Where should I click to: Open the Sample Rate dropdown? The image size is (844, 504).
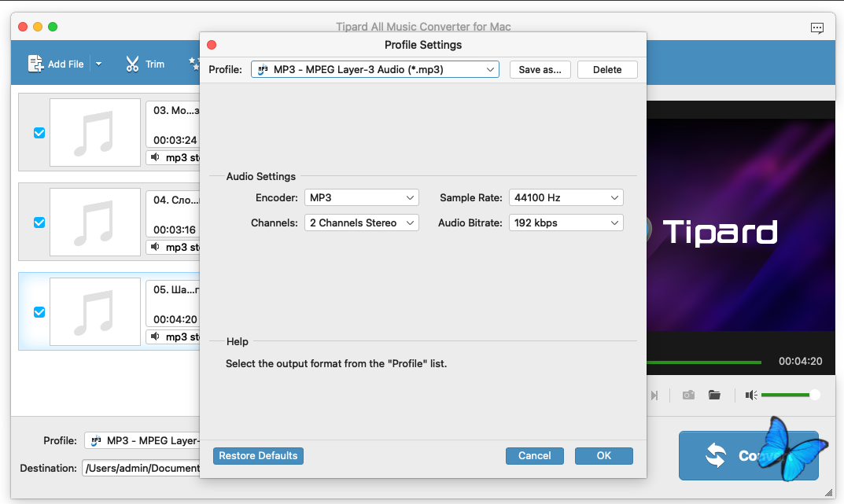pyautogui.click(x=566, y=198)
